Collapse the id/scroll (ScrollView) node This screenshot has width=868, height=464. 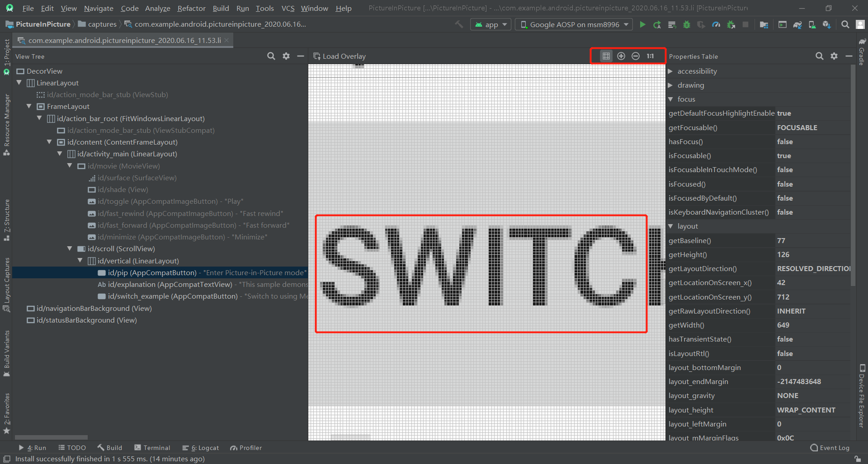pos(70,248)
